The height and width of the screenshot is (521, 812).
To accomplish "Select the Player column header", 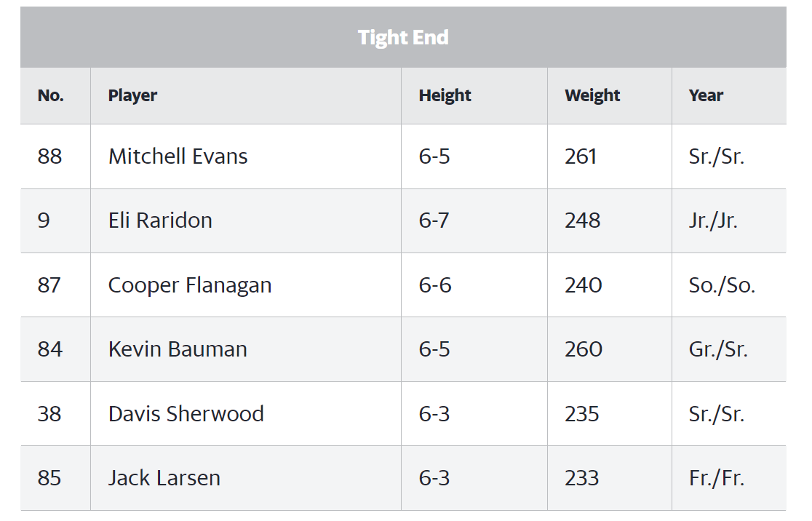I will click(x=132, y=96).
